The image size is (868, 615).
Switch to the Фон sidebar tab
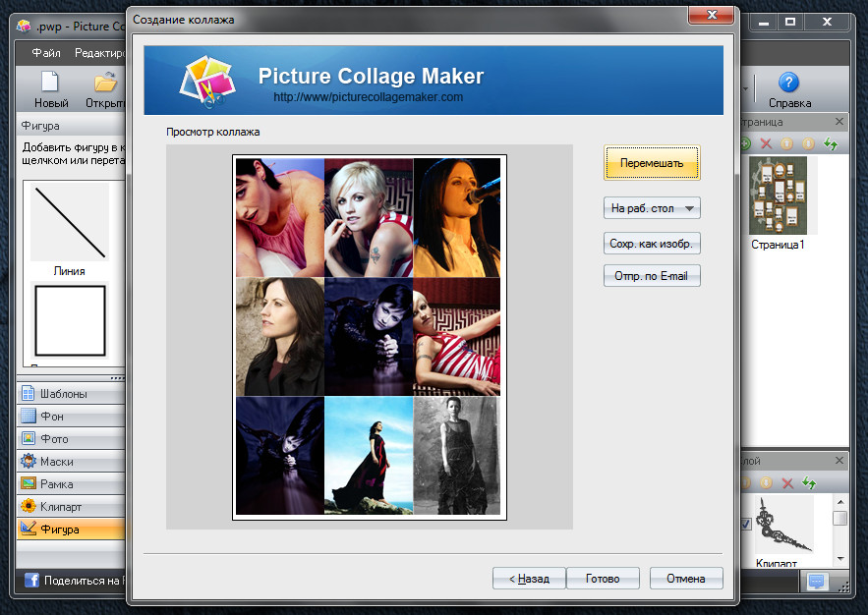click(71, 417)
